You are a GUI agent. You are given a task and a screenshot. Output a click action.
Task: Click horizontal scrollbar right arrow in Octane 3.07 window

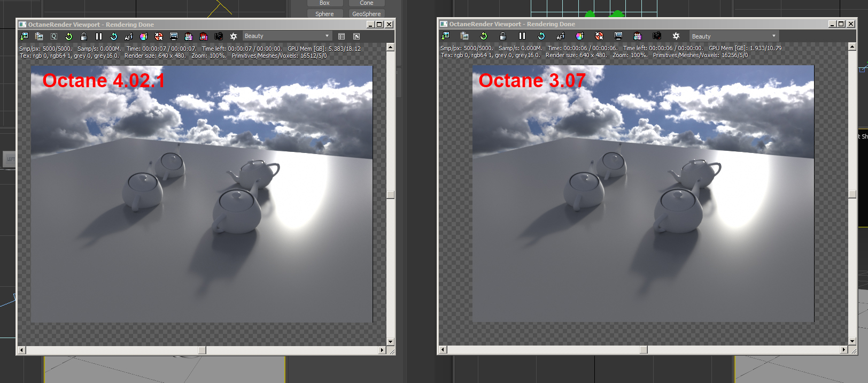click(x=844, y=350)
